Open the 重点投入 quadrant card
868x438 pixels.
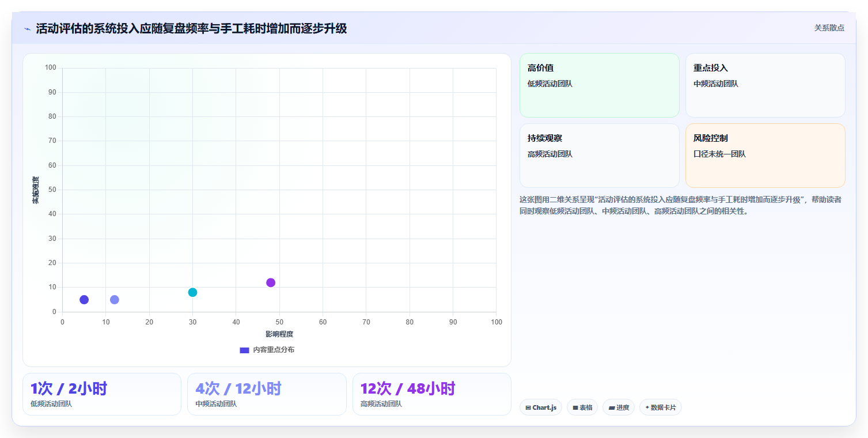coord(765,85)
